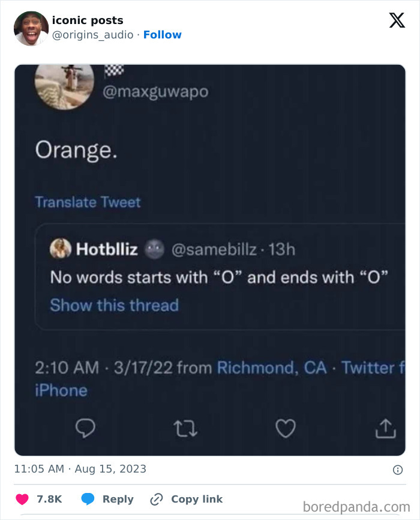The height and width of the screenshot is (520, 420).
Task: Select the Translate Tweet option
Action: (x=88, y=202)
